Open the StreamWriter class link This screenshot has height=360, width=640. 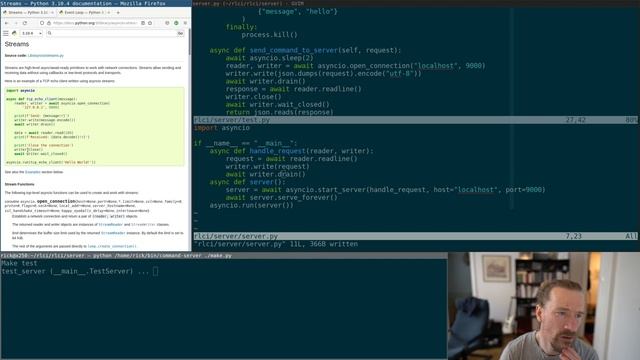pyautogui.click(x=143, y=224)
